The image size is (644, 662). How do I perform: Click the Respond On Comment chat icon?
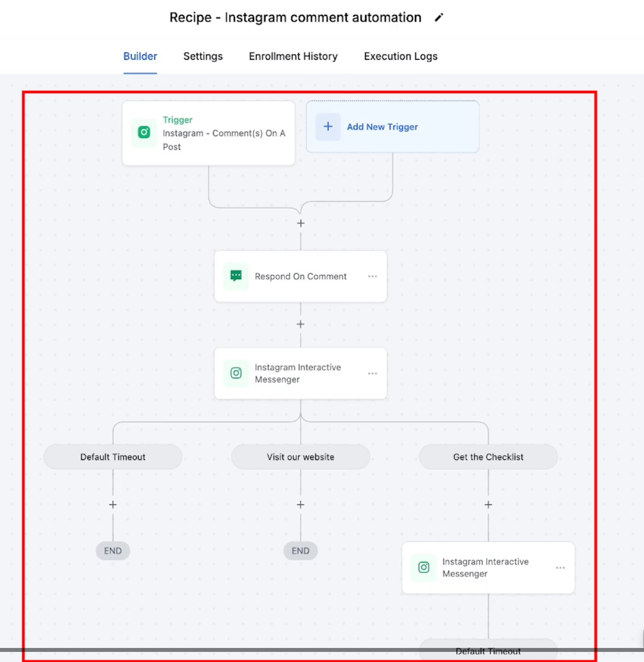pos(236,276)
